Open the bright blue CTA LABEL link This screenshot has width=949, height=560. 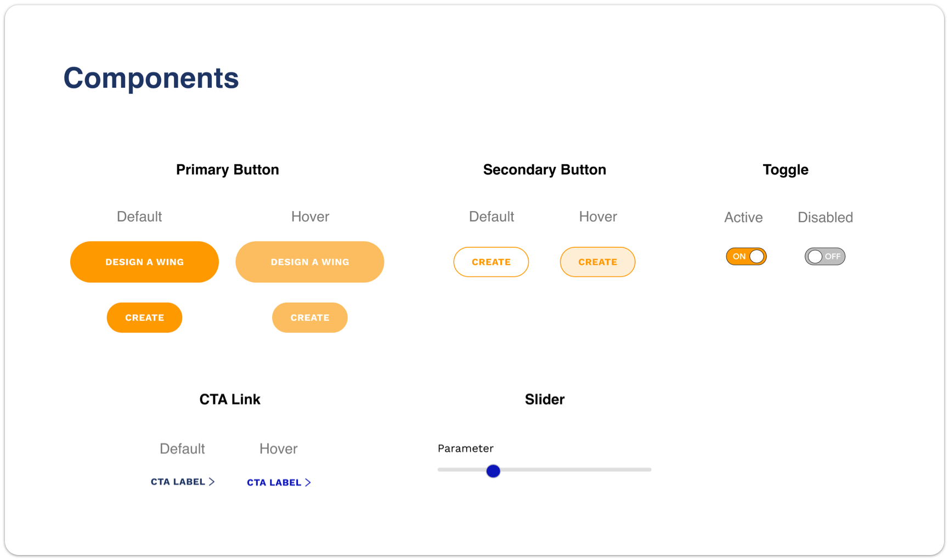click(x=279, y=482)
